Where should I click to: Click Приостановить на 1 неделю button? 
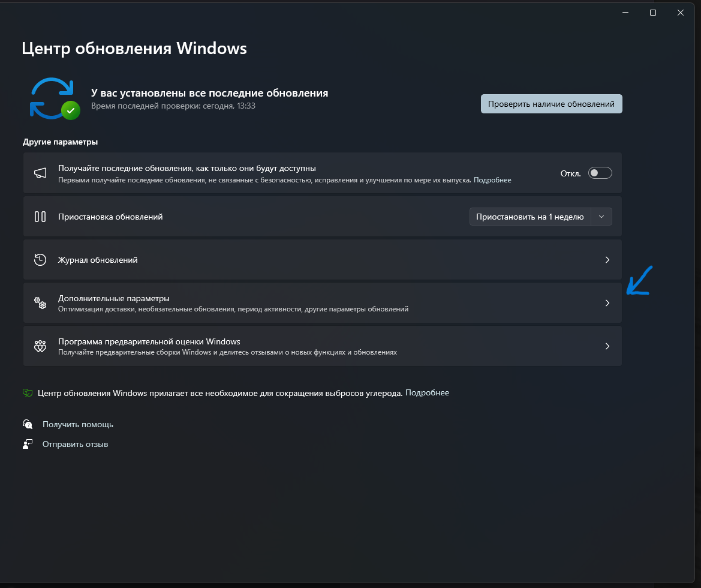529,217
